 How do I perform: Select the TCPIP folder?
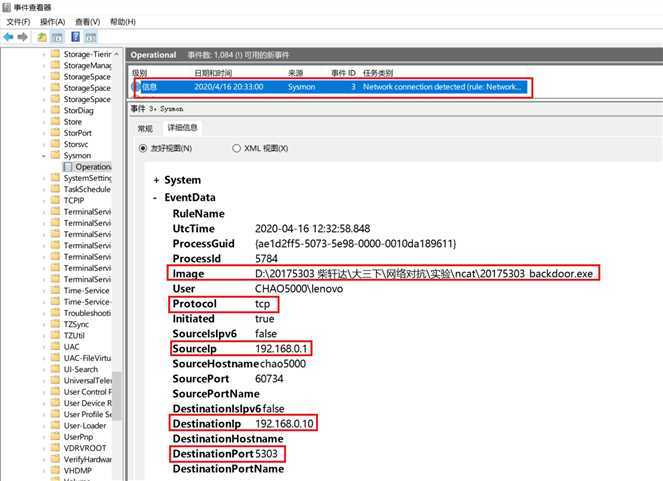[x=74, y=201]
